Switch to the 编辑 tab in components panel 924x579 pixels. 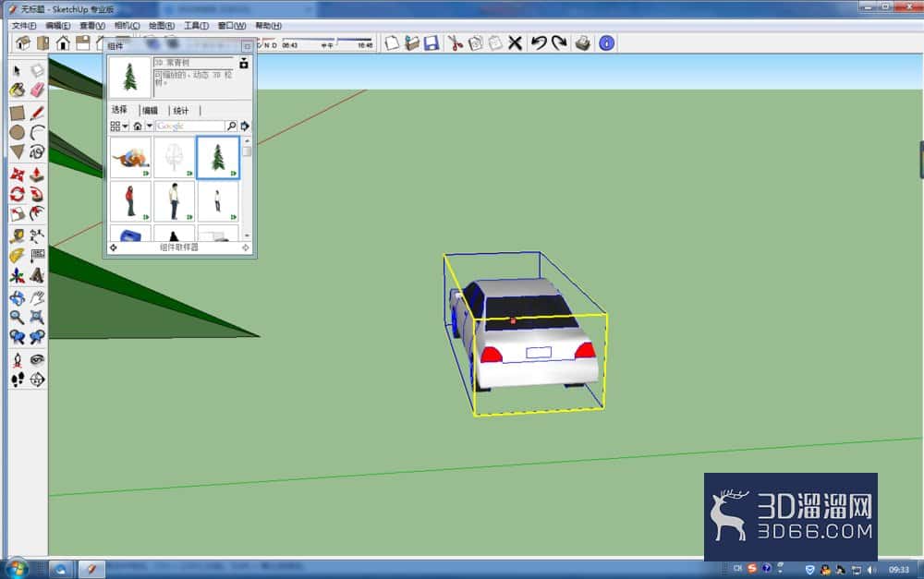coord(151,110)
